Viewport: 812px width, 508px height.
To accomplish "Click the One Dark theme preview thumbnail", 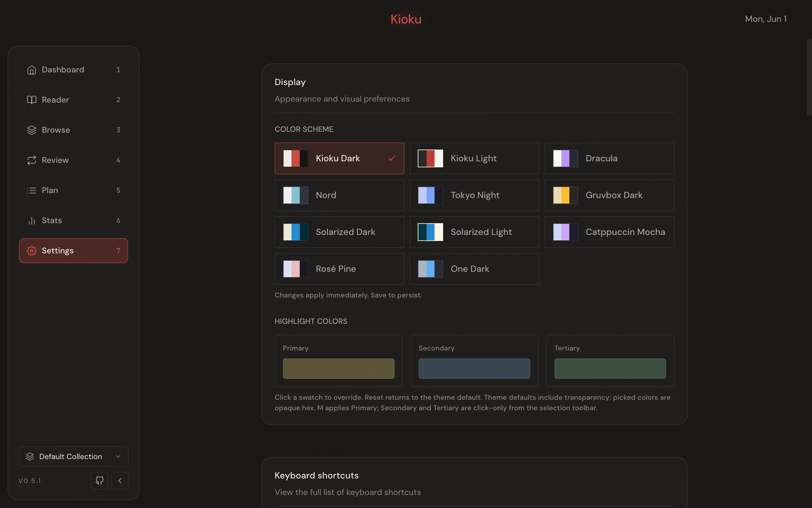I will tap(430, 269).
